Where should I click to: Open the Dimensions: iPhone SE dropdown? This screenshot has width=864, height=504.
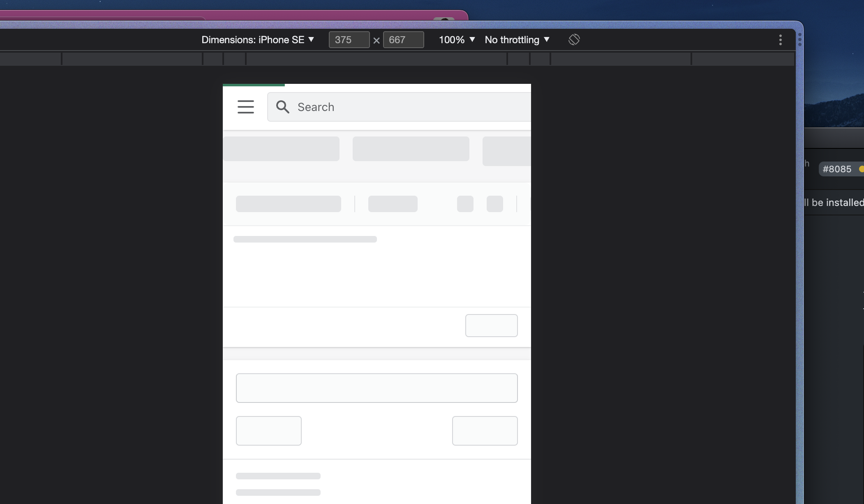[x=258, y=40]
